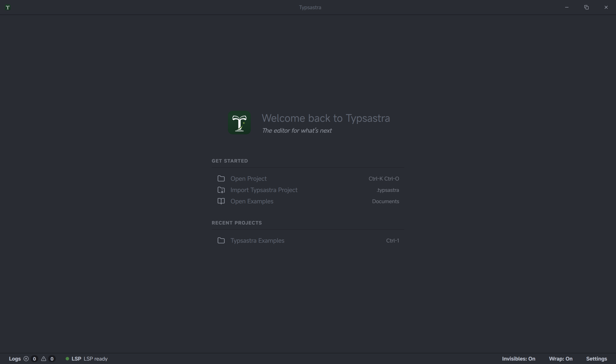Screen dimensions: 616x364
Task: Click the Typsastra Examples folder icon
Action: pyautogui.click(x=221, y=240)
